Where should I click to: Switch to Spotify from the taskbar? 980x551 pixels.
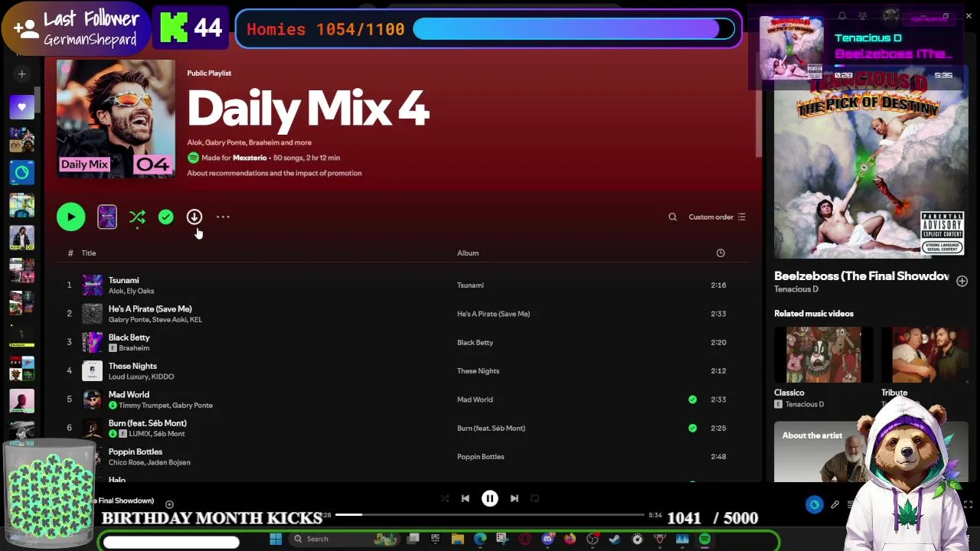(704, 540)
